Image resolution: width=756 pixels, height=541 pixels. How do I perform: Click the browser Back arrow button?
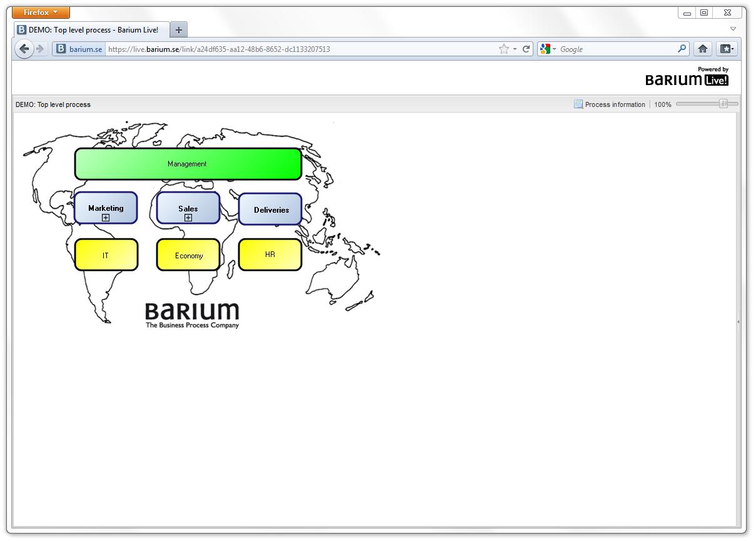tap(24, 49)
